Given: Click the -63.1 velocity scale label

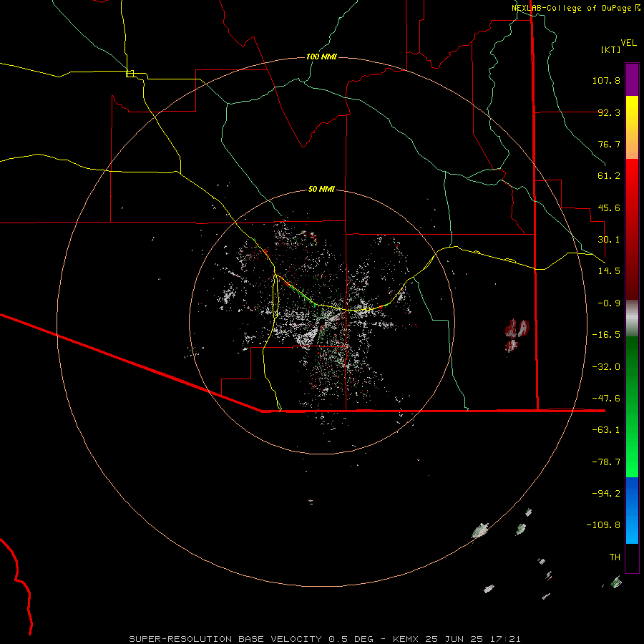Looking at the screenshot, I should click(606, 430).
